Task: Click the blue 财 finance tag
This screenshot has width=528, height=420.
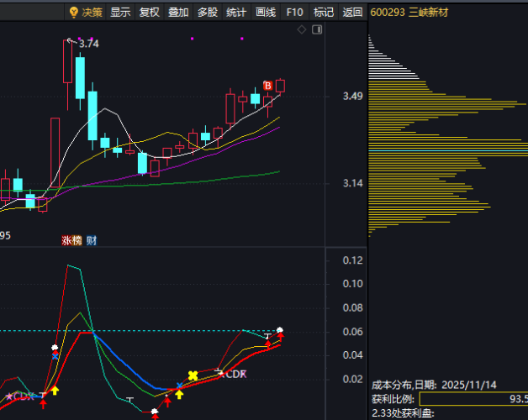Action: pyautogui.click(x=91, y=240)
